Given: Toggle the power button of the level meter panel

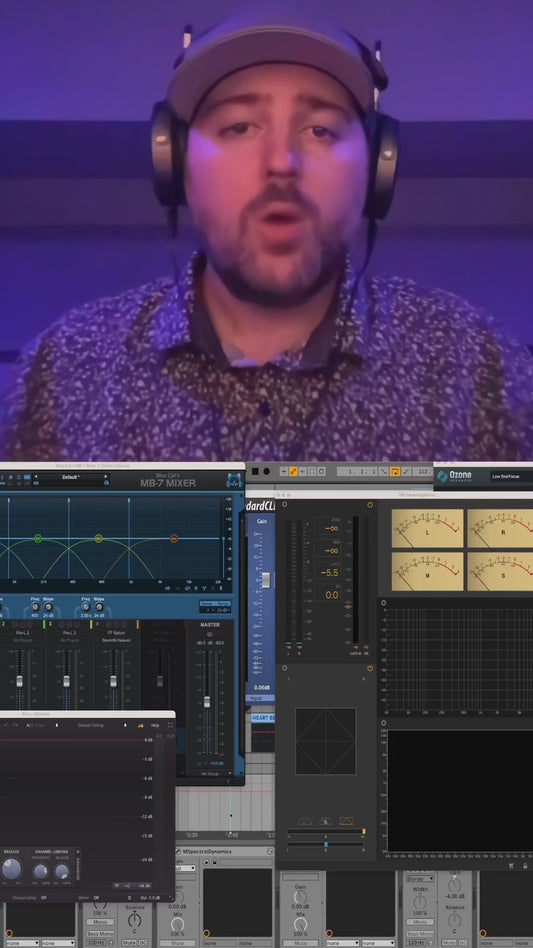Looking at the screenshot, I should tap(370, 505).
